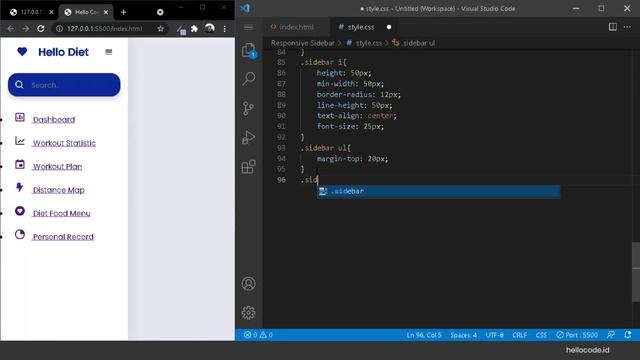Image resolution: width=640 pixels, height=360 pixels.
Task: Close the Hello Co... Chrome tab
Action: click(106, 12)
